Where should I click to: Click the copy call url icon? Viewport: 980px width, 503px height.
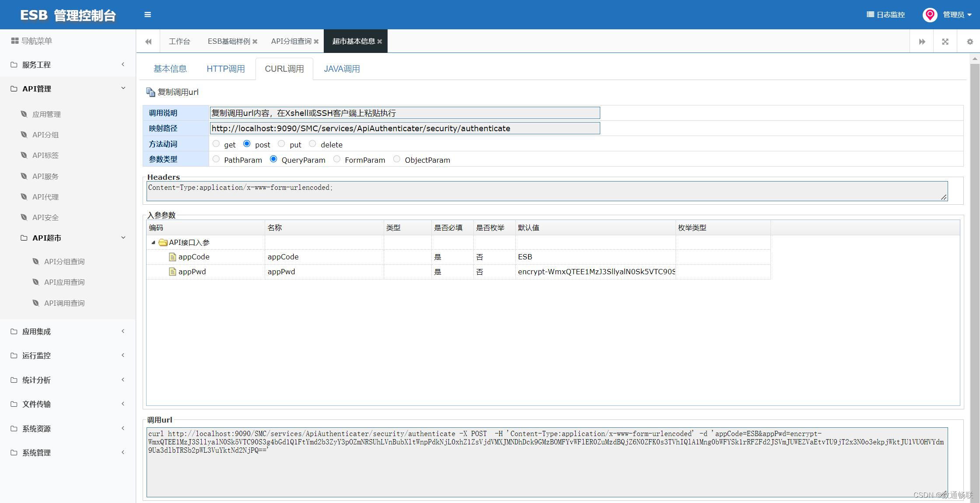150,92
